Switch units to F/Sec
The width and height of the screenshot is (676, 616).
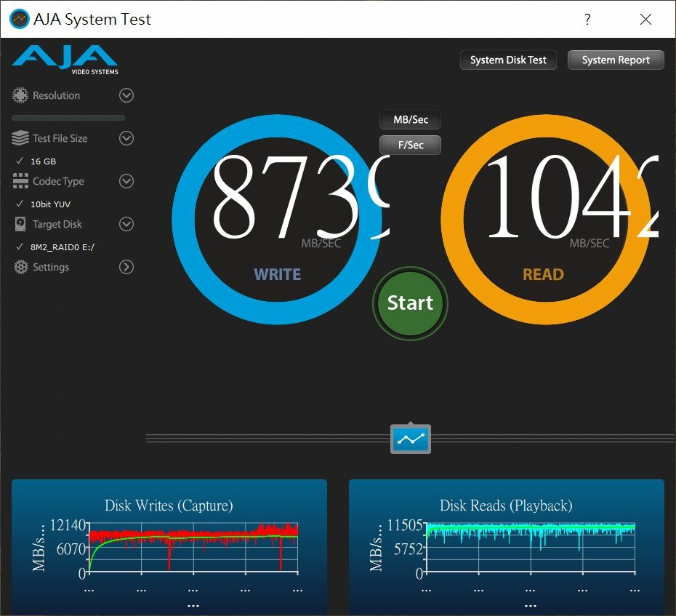(411, 145)
